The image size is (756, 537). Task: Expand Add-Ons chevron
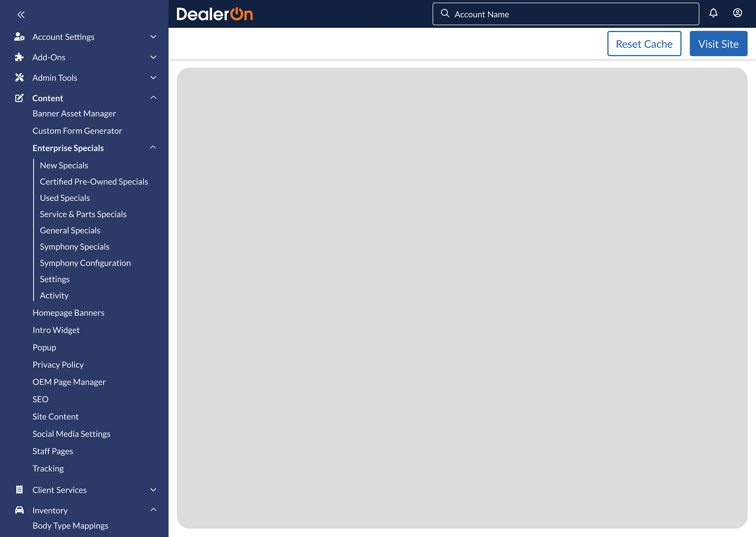point(154,57)
